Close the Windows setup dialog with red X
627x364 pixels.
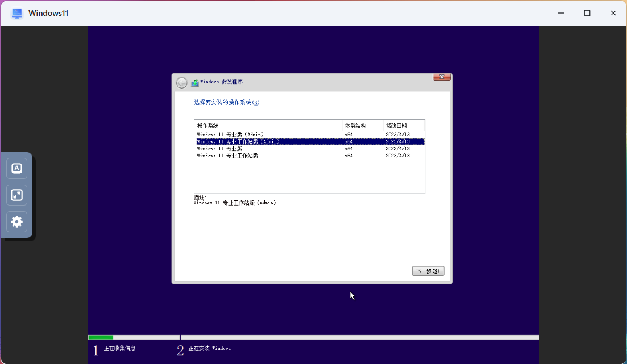(442, 77)
